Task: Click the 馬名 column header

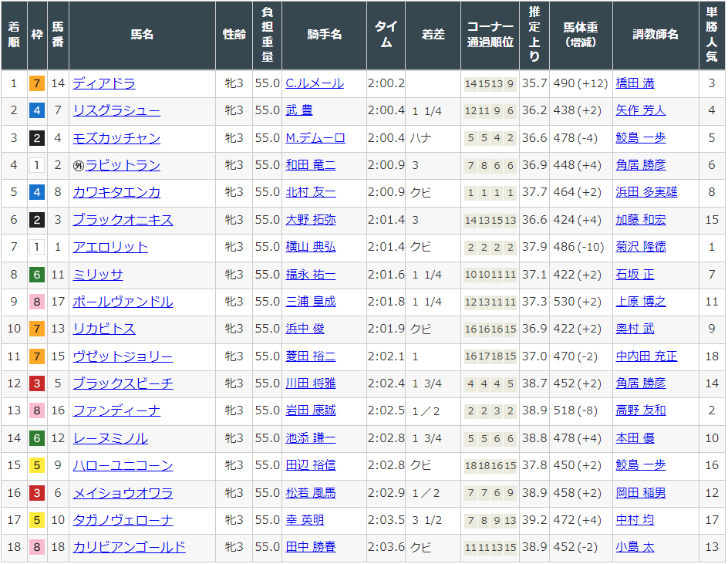Action: coord(142,35)
